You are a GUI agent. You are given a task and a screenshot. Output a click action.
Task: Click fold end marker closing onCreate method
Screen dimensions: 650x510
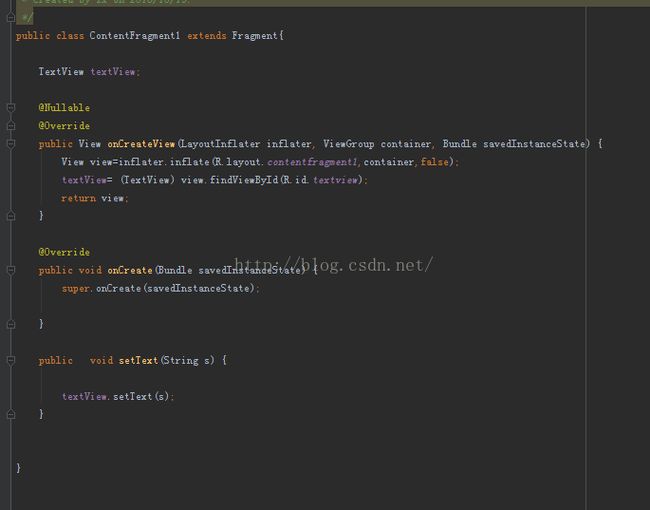[11, 324]
